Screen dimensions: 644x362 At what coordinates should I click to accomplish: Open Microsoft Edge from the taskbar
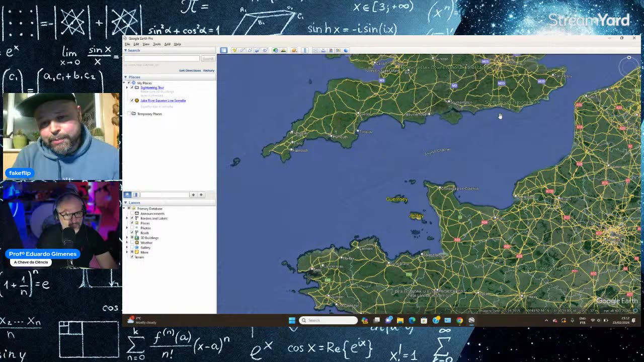click(412, 320)
